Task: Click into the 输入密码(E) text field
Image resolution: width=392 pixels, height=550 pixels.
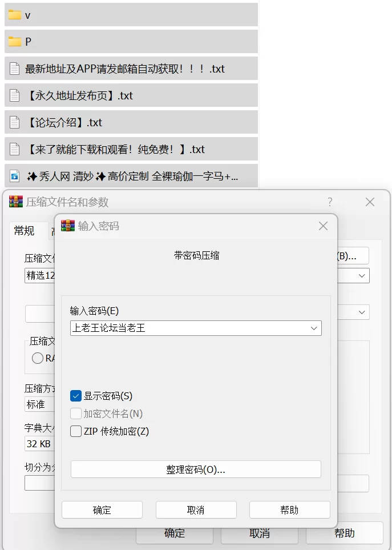Action: [189, 328]
